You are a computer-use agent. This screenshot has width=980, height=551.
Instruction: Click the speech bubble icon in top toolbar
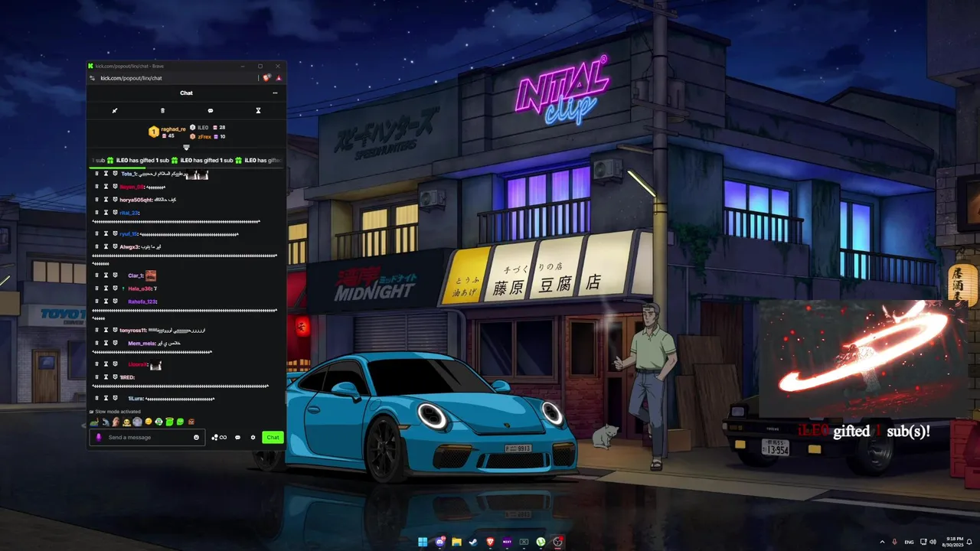pyautogui.click(x=211, y=110)
